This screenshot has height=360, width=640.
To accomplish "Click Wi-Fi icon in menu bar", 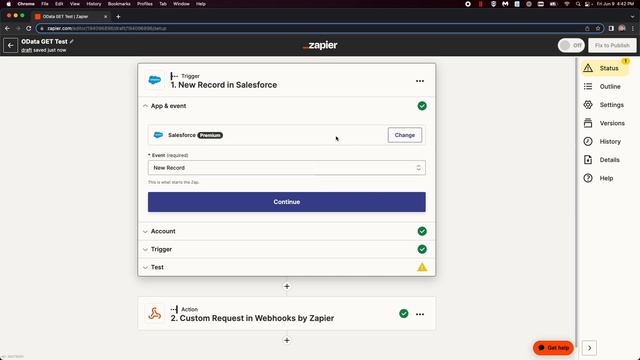I will (567, 4).
